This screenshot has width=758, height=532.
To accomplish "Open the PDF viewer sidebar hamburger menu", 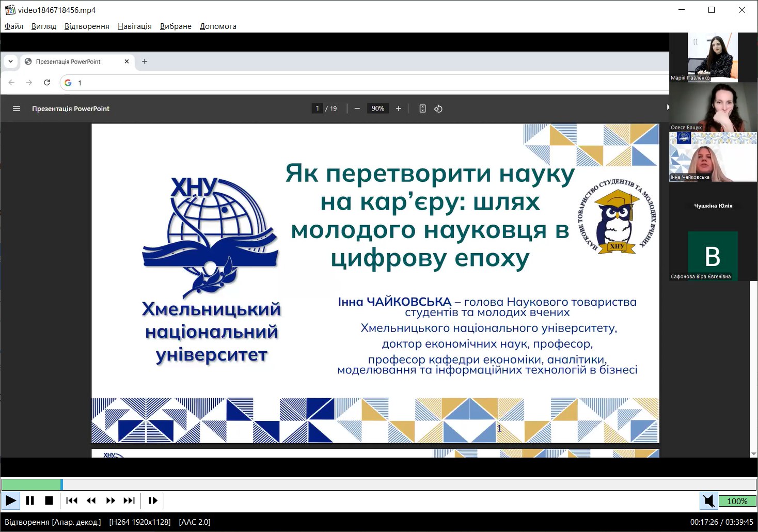I will (17, 108).
